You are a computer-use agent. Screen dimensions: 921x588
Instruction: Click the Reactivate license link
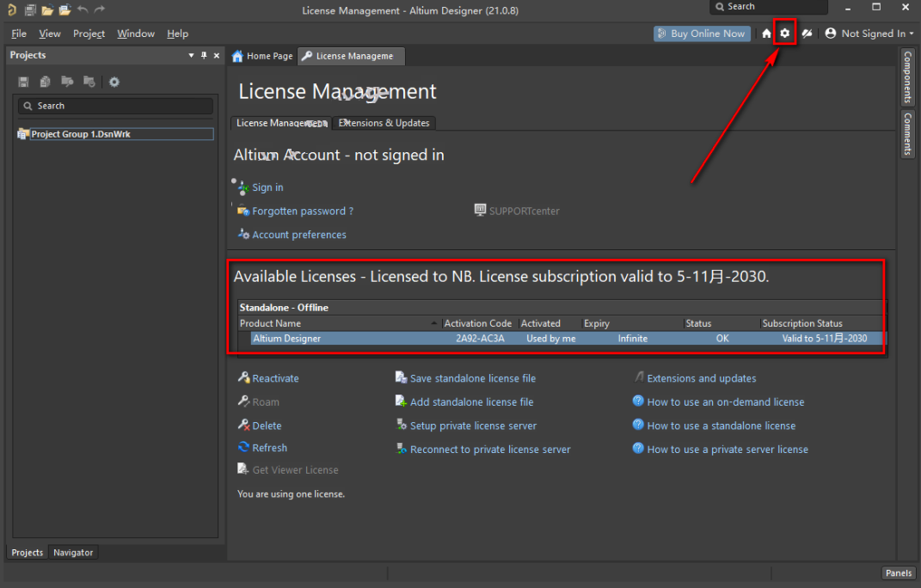[x=275, y=378]
